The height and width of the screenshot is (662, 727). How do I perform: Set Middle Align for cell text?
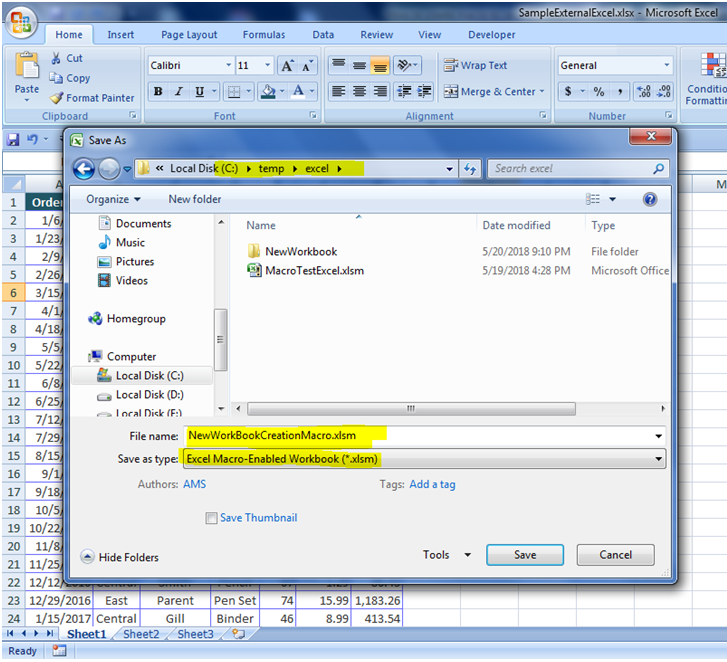point(359,65)
